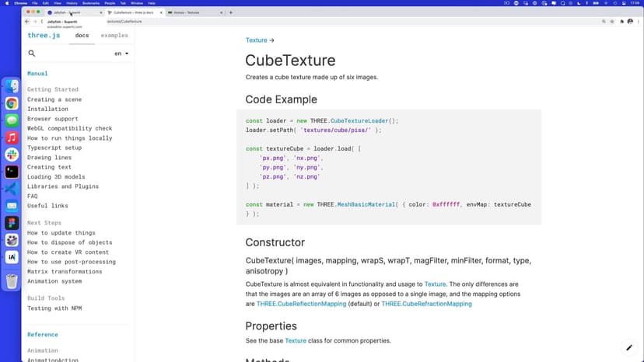The height and width of the screenshot is (362, 644).
Task: Open Chrome's three-dot menu
Action: click(639, 22)
